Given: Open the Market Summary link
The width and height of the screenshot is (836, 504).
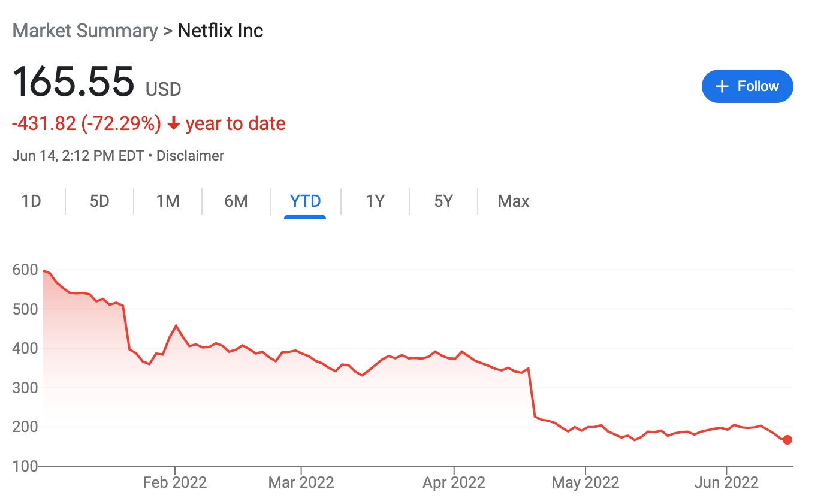Looking at the screenshot, I should pos(84,31).
